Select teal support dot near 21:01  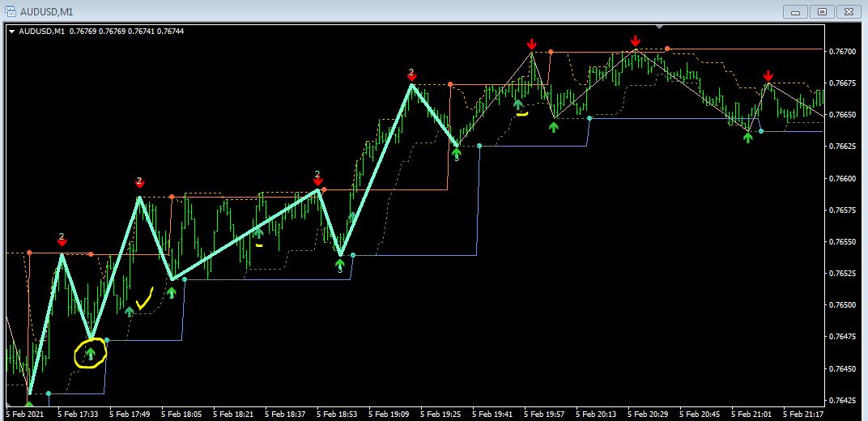761,131
